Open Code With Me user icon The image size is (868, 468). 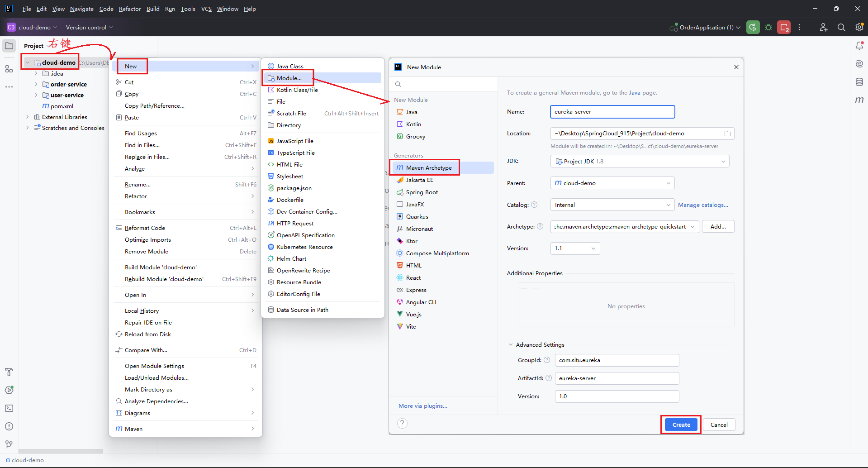tap(824, 27)
